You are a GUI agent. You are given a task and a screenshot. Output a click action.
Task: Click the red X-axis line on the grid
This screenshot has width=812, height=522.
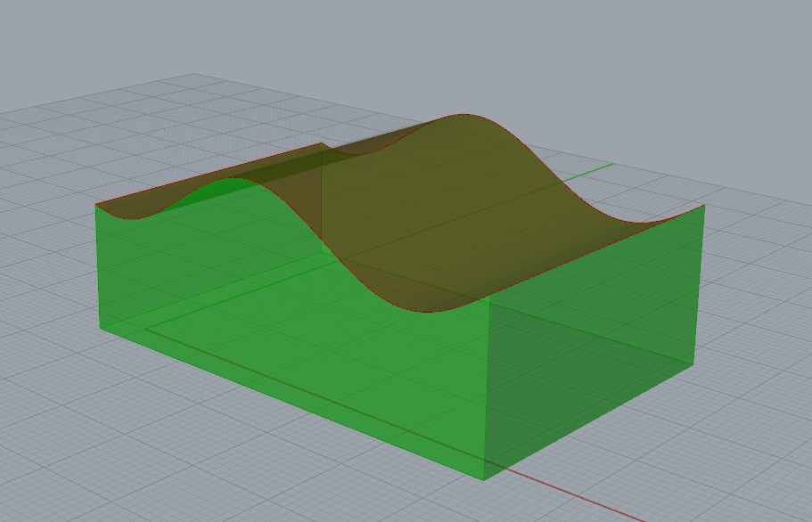point(575,495)
